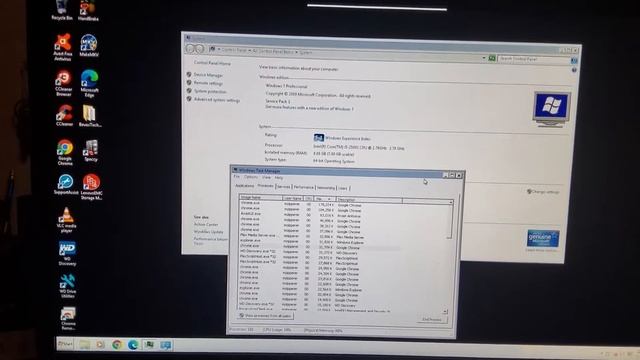
Task: Open System protection link
Action: pos(210,91)
